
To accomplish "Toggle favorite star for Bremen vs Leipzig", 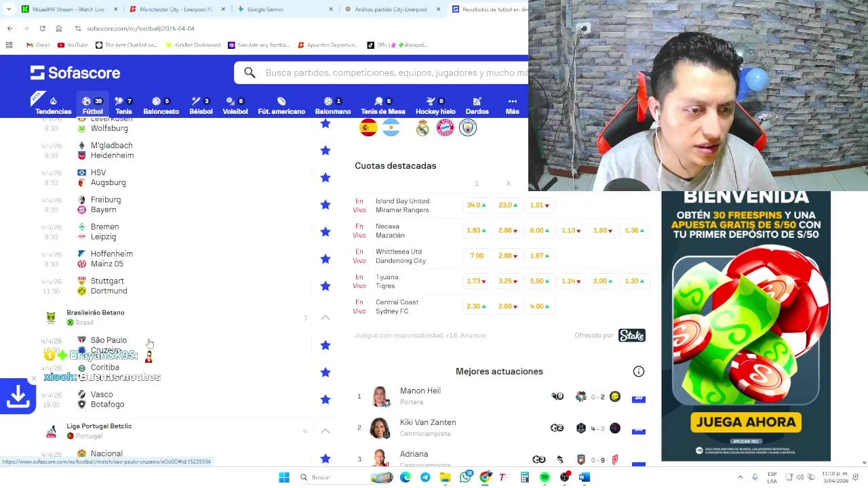I will [x=325, y=232].
